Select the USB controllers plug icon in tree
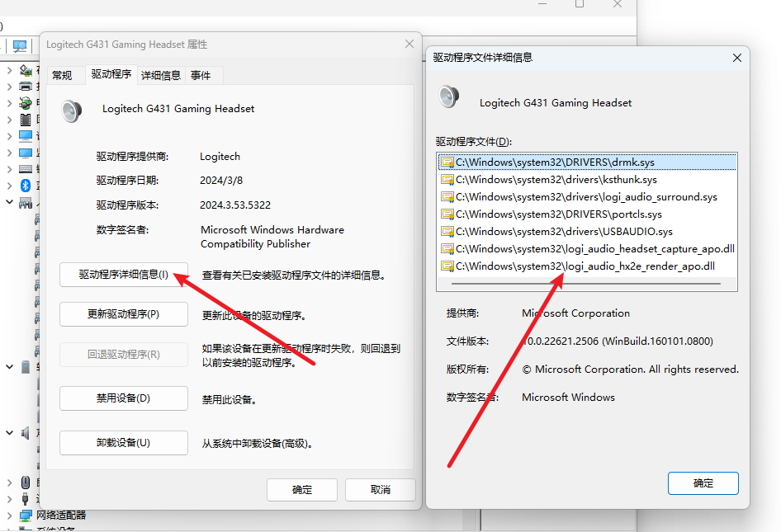Screen dimensions: 781x532 tap(26, 499)
